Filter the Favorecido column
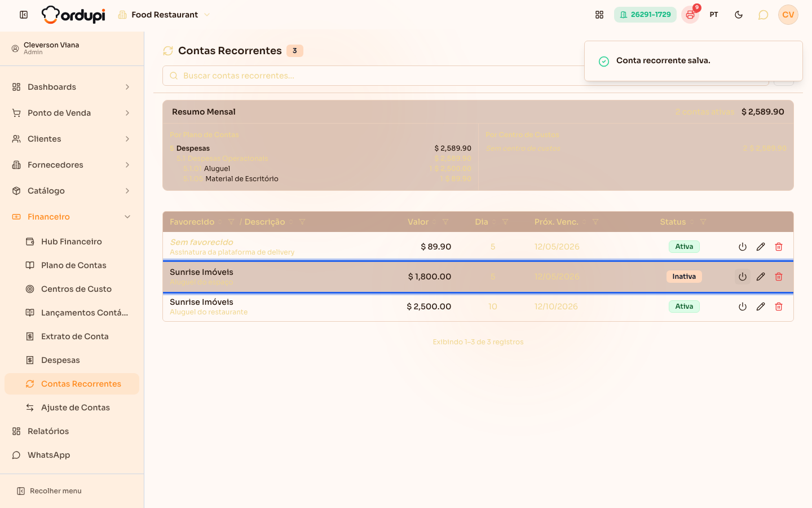 tap(231, 222)
